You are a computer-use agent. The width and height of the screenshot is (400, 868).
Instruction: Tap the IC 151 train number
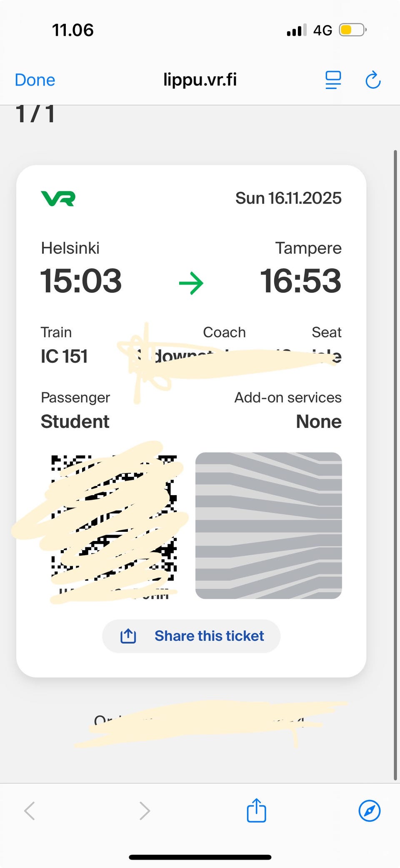(64, 356)
